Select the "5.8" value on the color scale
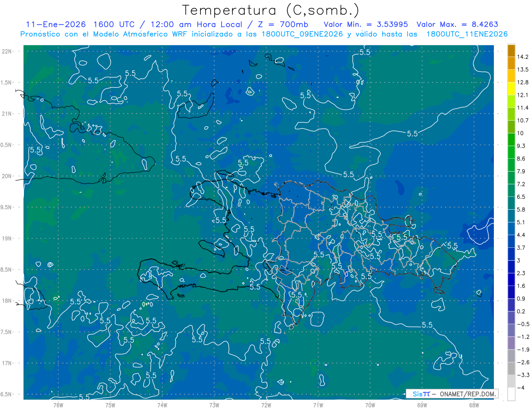This screenshot has height=411, width=532. 522,210
